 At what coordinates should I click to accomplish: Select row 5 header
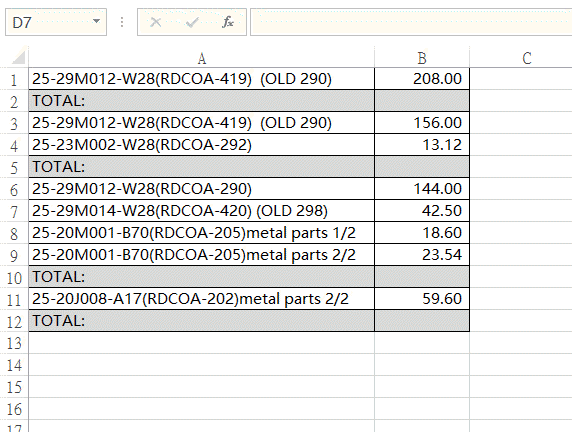pos(14,167)
